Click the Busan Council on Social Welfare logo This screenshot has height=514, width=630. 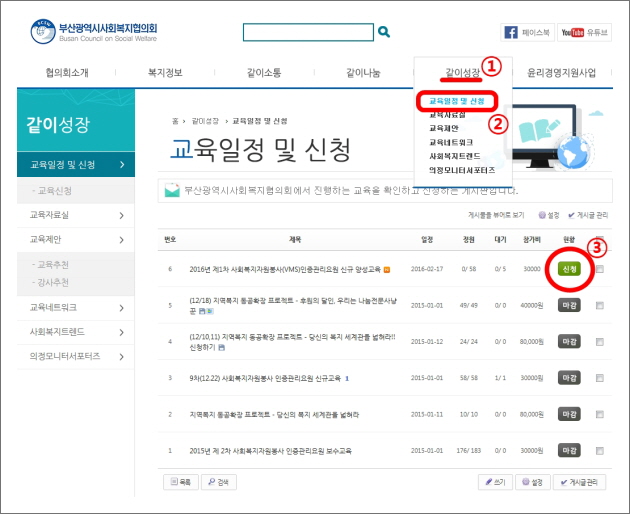tap(94, 31)
